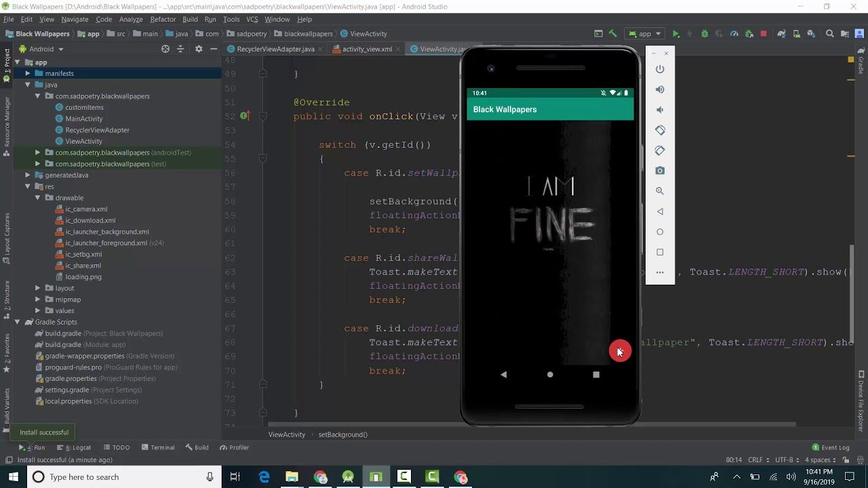Collapse com.sadpoetry.blackwallpapers main package
Image resolution: width=868 pixels, height=488 pixels.
click(x=38, y=96)
